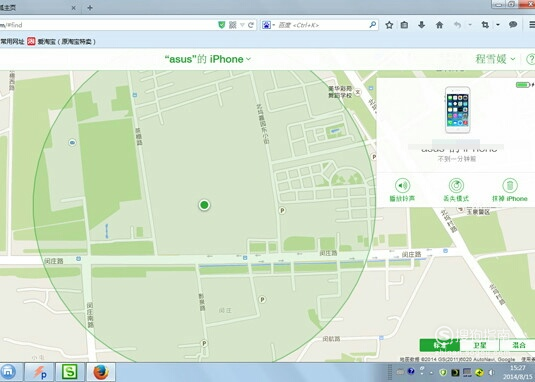535x382 pixels.
Task: Switch map to Satellite view
Action: 479,345
